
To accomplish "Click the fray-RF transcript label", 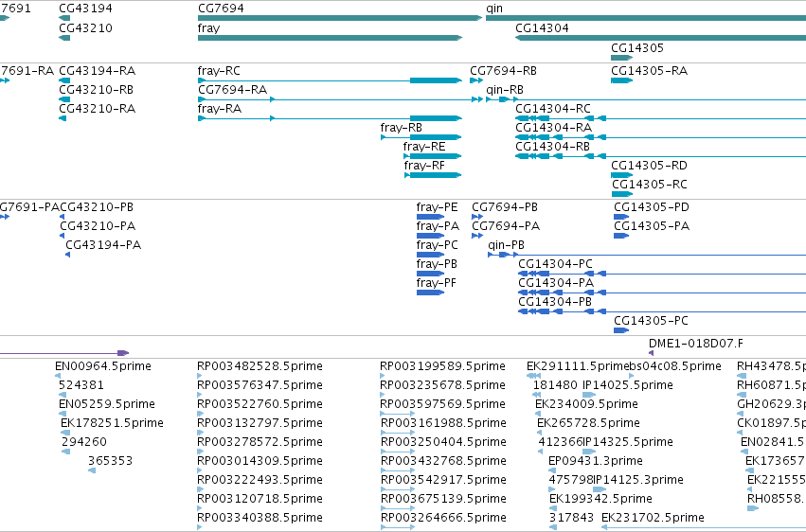I will 424,166.
